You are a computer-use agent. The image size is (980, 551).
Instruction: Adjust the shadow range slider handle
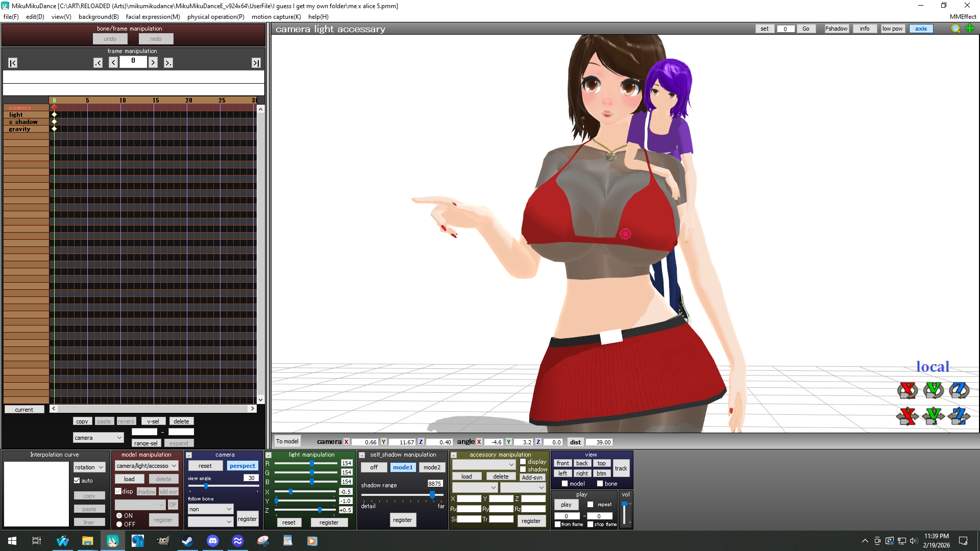[432, 495]
